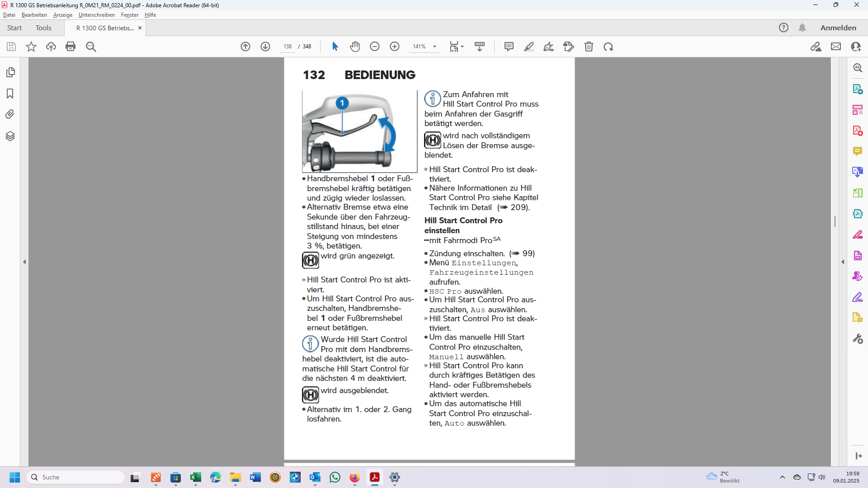Open the layers panel
868x488 pixels.
pyautogui.click(x=10, y=136)
